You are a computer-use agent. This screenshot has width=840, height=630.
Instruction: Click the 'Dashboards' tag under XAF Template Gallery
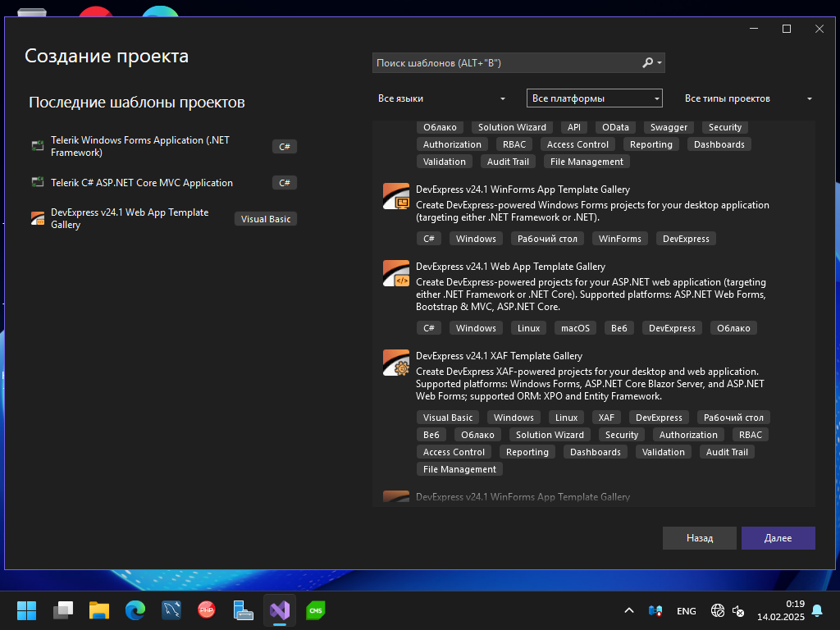[x=596, y=452]
